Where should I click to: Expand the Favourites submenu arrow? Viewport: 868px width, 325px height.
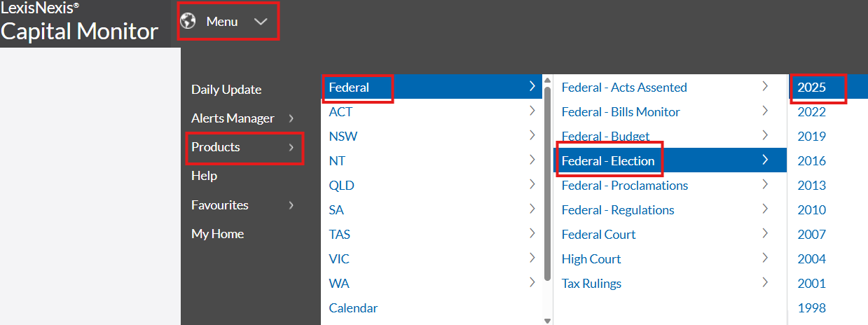[291, 205]
